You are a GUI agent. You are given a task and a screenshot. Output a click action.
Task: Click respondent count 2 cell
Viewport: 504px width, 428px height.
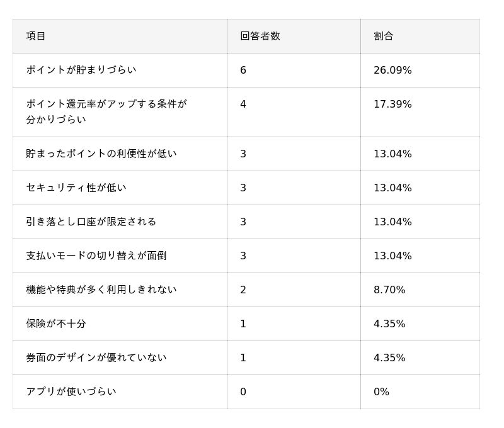click(243, 290)
